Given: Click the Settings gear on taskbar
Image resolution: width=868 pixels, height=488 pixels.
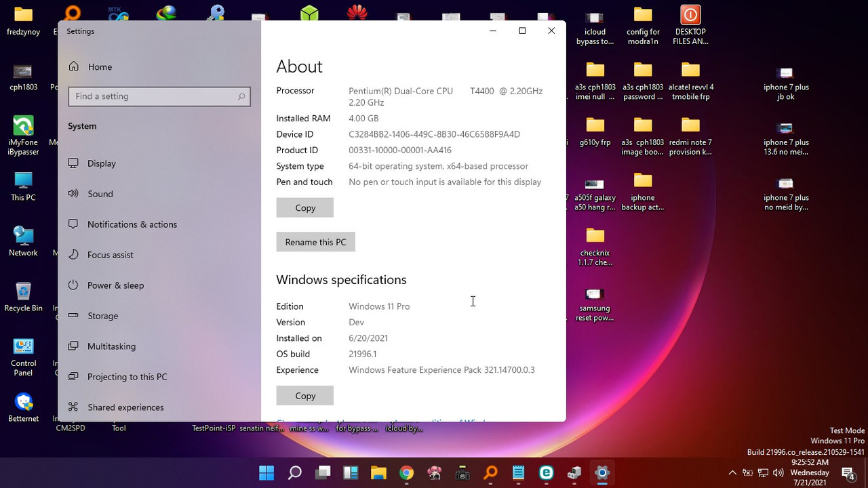Looking at the screenshot, I should (x=602, y=472).
